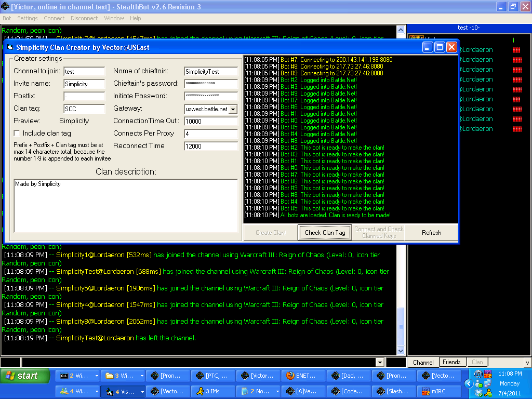The image size is (532, 399).
Task: Click the Start button
Action: (24, 376)
